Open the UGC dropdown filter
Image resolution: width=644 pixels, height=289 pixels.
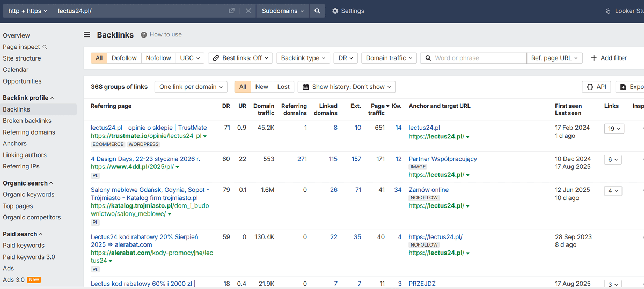(x=190, y=58)
